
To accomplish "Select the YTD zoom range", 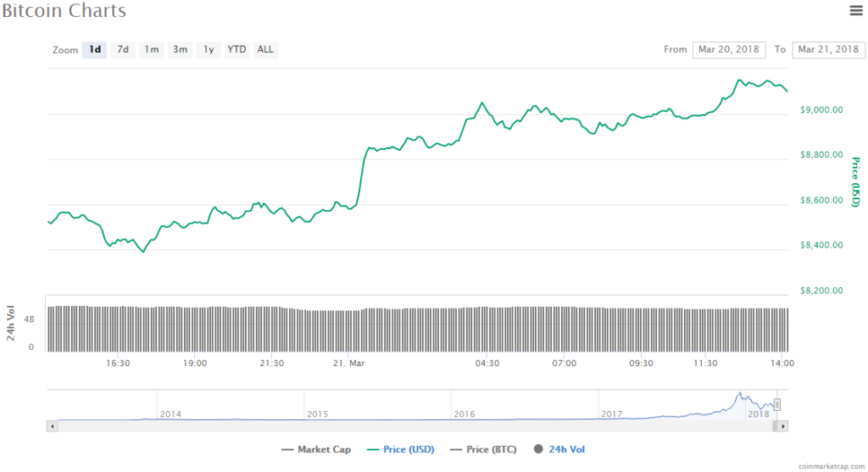I will [x=236, y=50].
